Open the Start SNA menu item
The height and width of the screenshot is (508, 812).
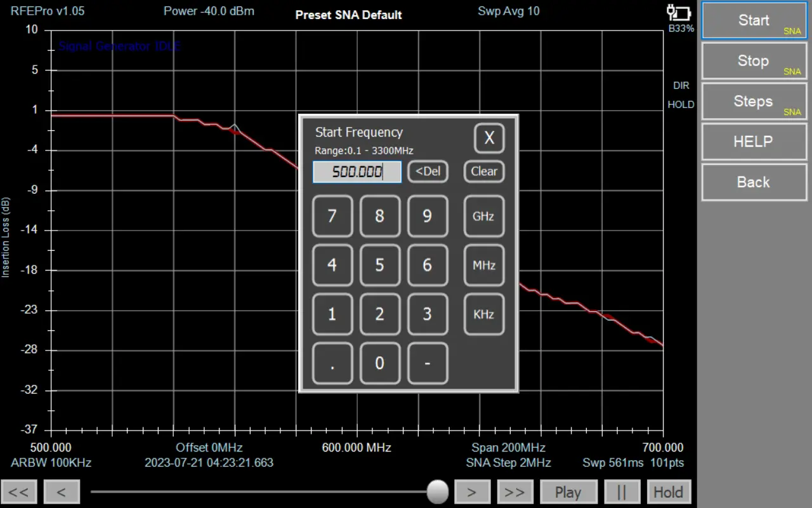[x=754, y=21]
